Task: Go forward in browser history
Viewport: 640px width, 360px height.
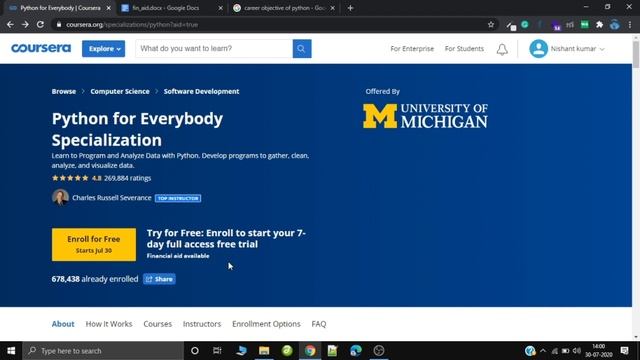Action: [x=25, y=25]
